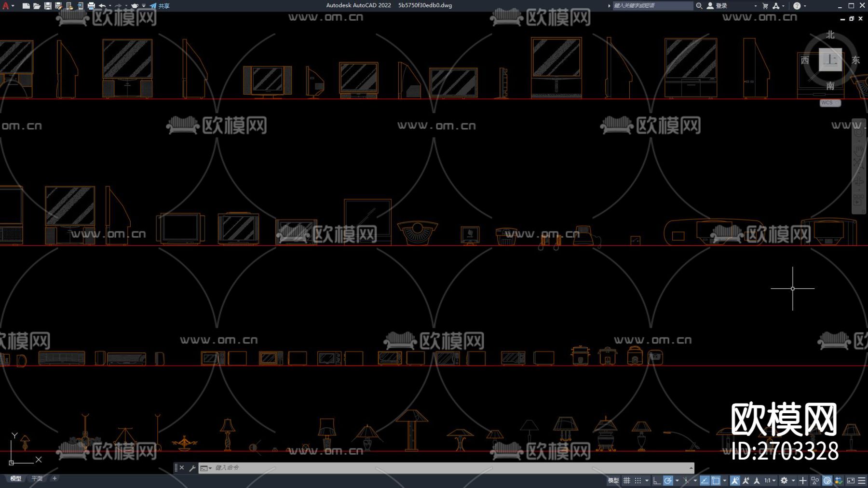Save the drawing with the floppy disk icon

[x=48, y=6]
